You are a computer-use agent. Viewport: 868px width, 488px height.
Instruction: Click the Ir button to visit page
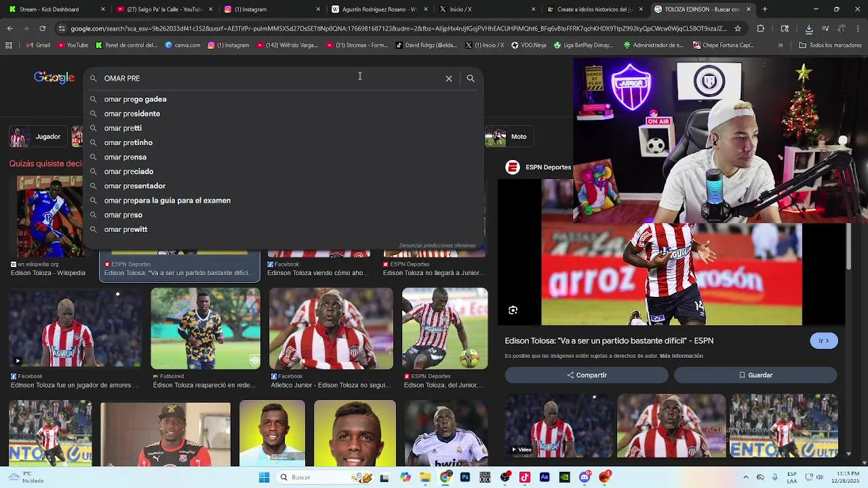click(824, 341)
